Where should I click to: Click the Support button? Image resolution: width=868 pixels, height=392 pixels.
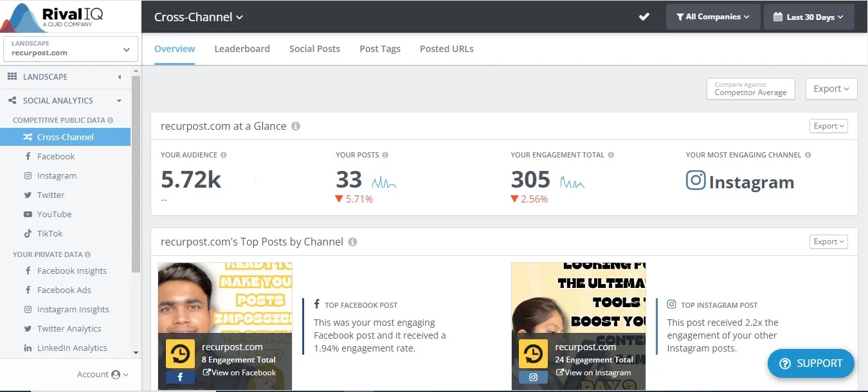coord(811,363)
